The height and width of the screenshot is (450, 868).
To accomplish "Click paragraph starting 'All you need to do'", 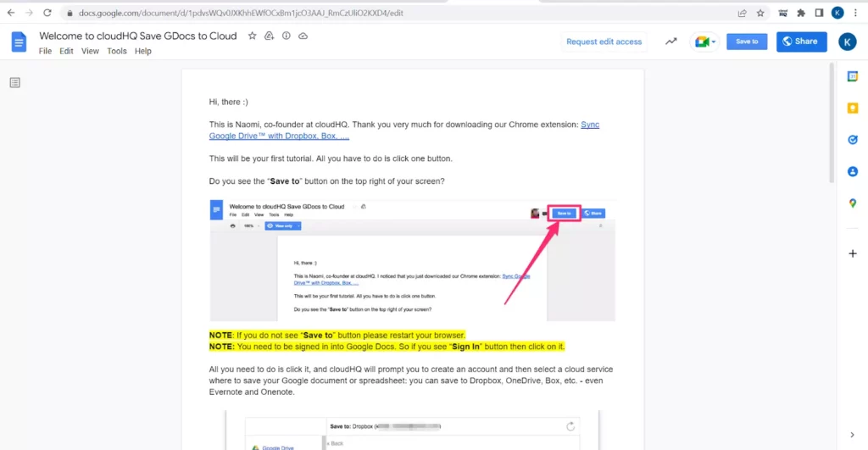I will point(411,381).
